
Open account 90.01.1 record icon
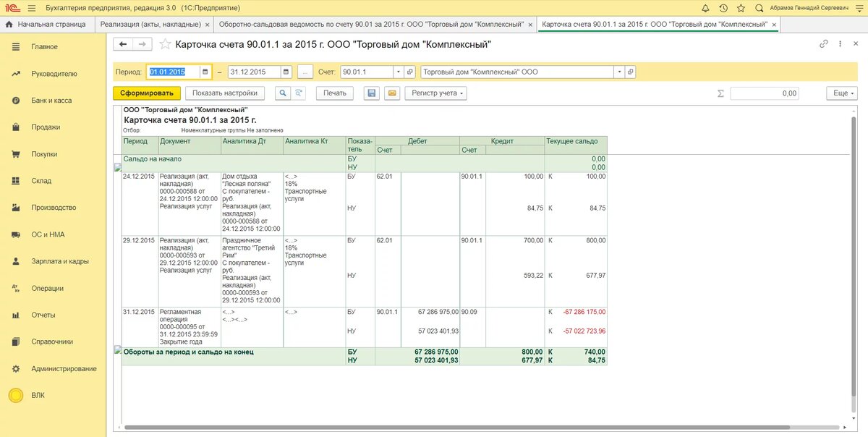[x=409, y=72]
